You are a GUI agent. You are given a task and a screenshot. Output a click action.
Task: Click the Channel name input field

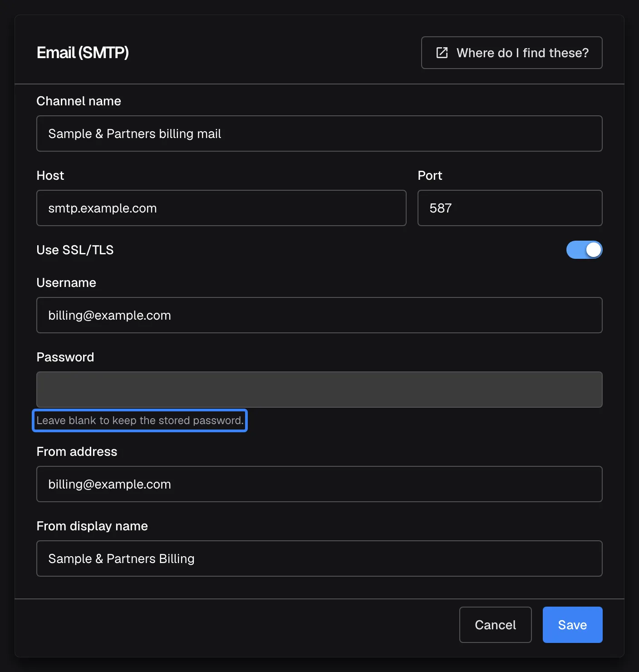pyautogui.click(x=319, y=133)
